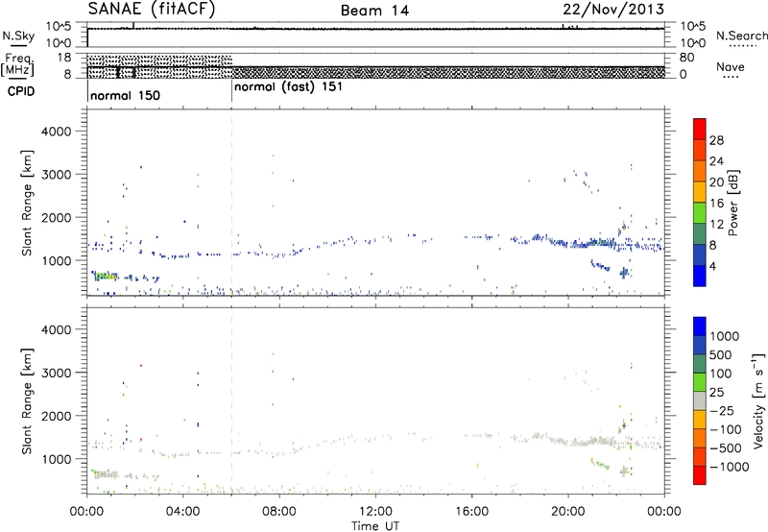The height and width of the screenshot is (532, 768).
Task: Click the top blue segment of Velocity colorbar
Action: tap(700, 326)
